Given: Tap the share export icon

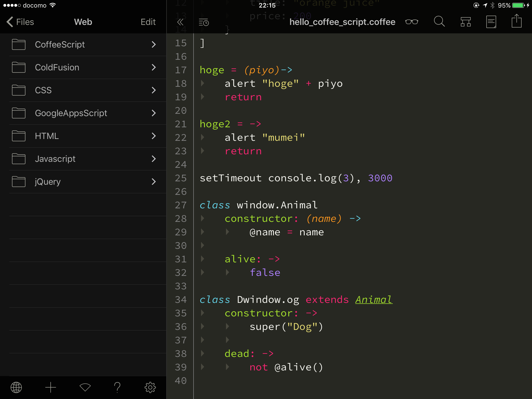Looking at the screenshot, I should 516,21.
